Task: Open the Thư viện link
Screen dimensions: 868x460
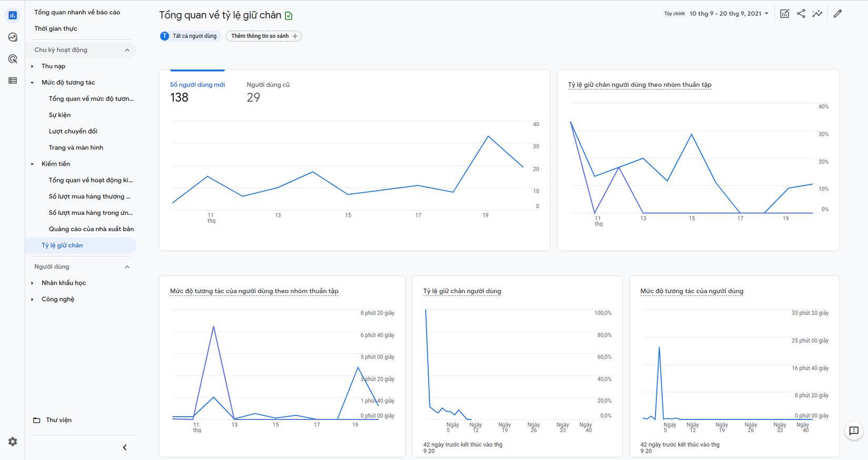Action: (58, 420)
